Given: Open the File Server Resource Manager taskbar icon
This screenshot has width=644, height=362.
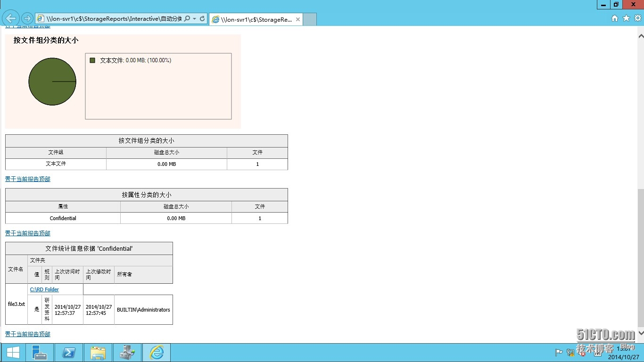Looking at the screenshot, I should point(127,353).
